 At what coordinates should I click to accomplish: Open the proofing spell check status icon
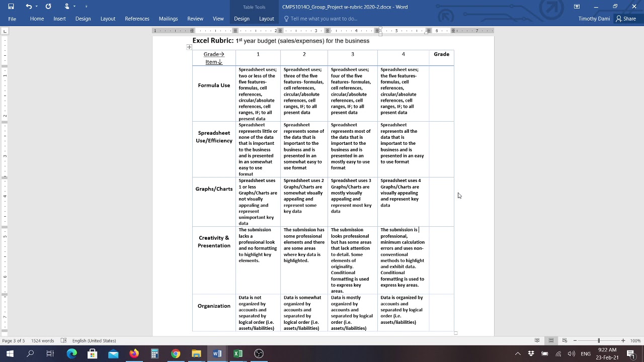coord(63,340)
